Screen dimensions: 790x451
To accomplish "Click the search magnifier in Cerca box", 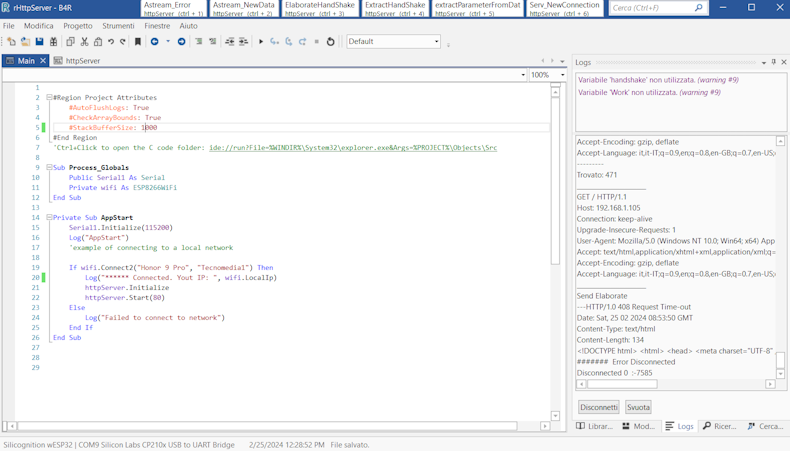I will coord(698,8).
